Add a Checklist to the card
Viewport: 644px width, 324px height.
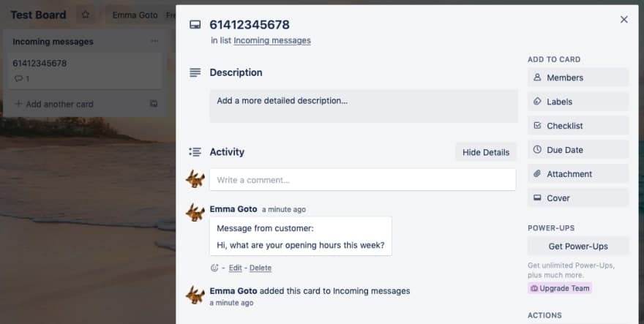coord(577,126)
